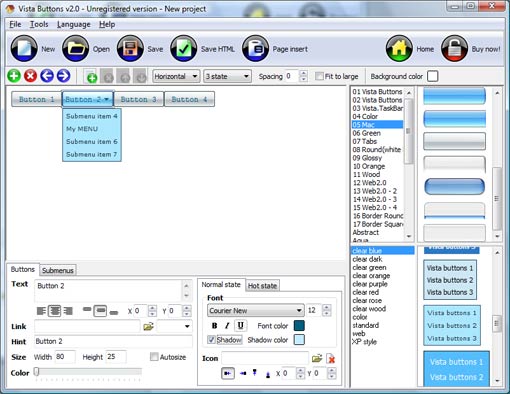Set vertical text alignment to top
Screen dimensions: 510x394
pos(87,310)
